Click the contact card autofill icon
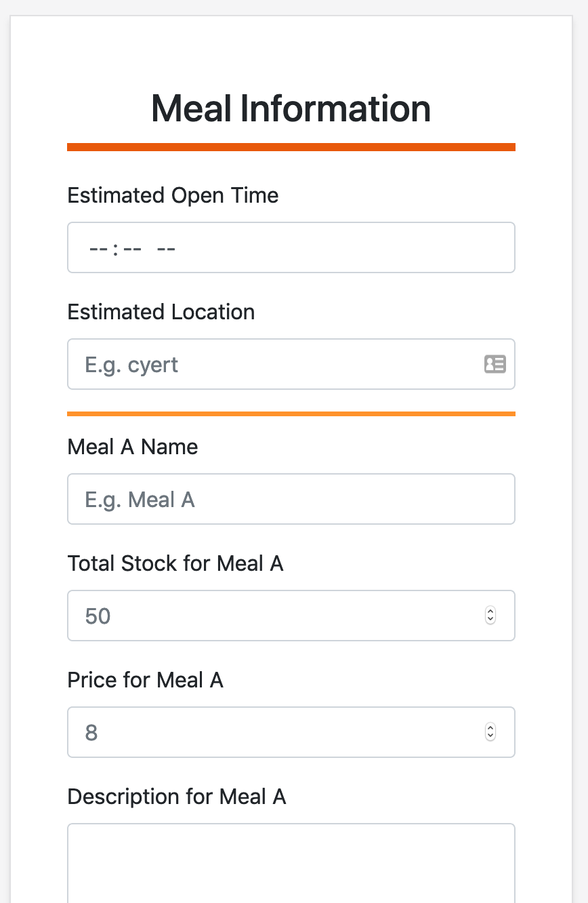Screen dimensions: 588x903 pos(495,364)
